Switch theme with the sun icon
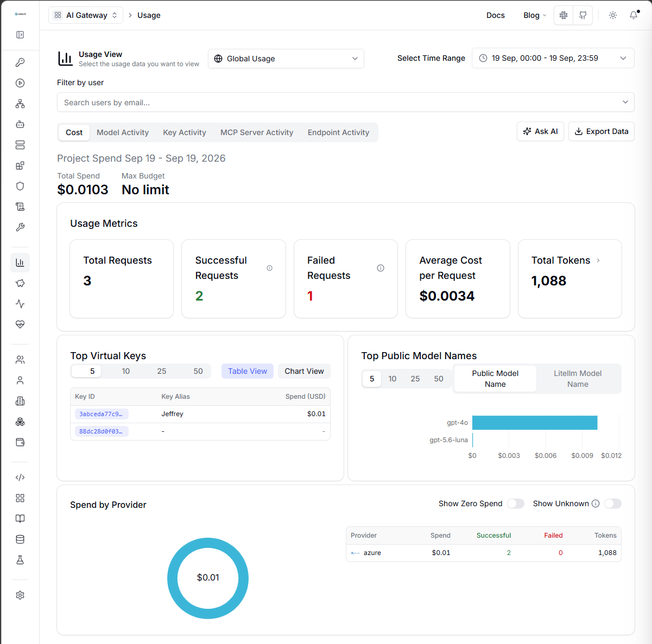The height and width of the screenshot is (644, 652). [613, 15]
